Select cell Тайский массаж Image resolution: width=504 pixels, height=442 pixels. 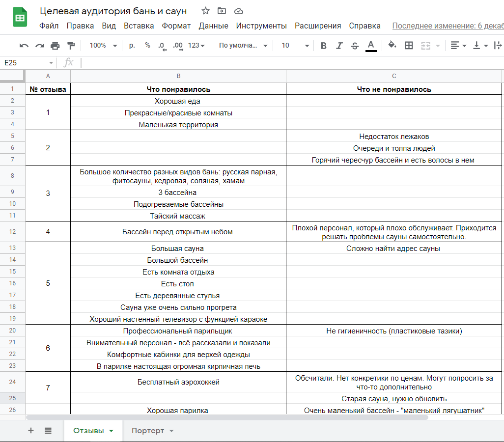178,216
